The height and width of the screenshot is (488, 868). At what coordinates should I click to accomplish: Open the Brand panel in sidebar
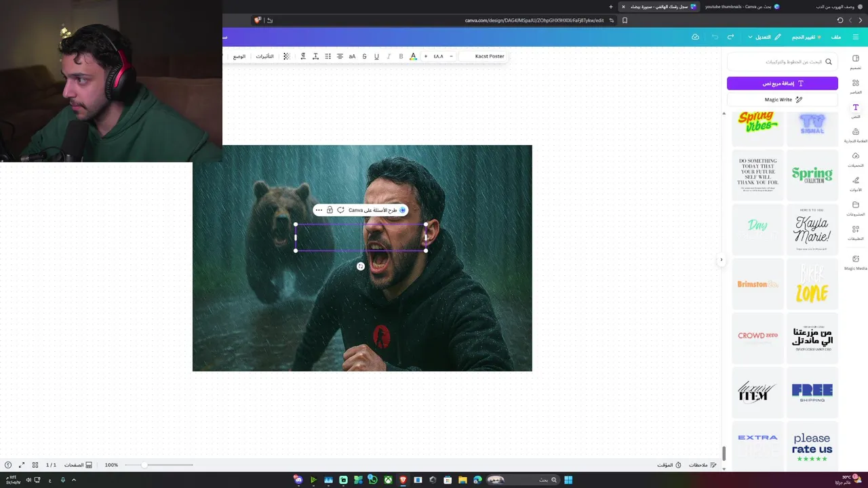click(x=856, y=135)
